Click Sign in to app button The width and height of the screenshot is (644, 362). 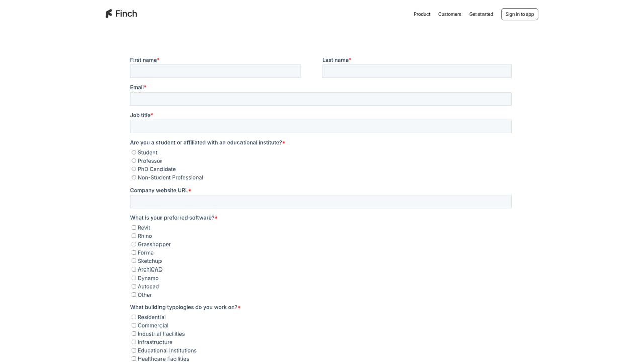click(x=520, y=14)
